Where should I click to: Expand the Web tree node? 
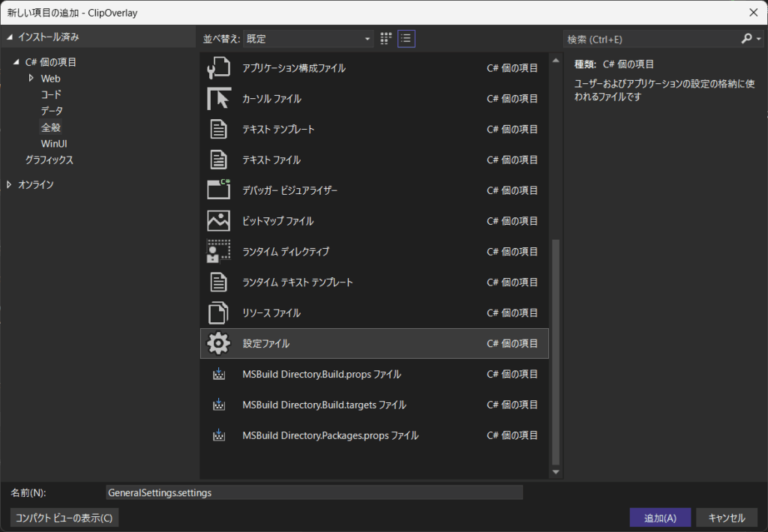[x=31, y=78]
